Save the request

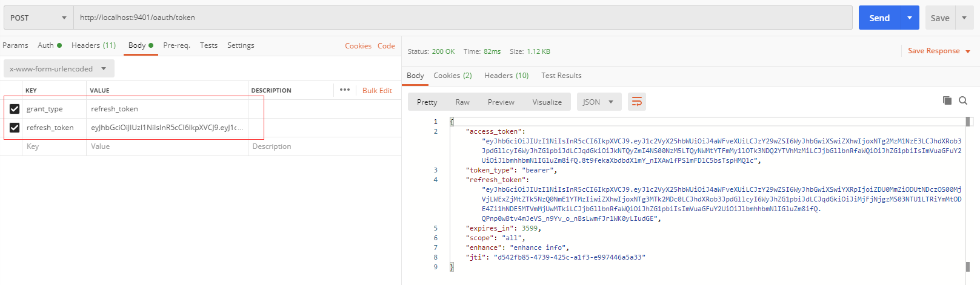pos(940,18)
